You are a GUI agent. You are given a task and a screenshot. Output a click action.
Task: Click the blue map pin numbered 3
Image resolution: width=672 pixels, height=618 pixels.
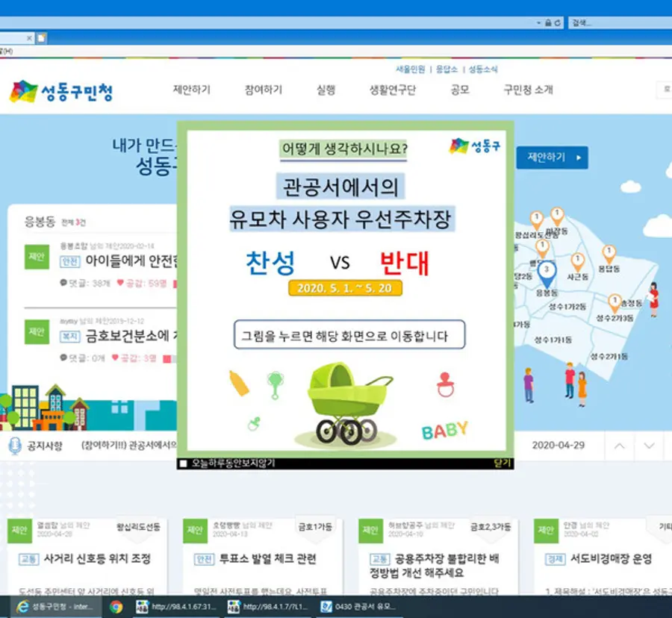pos(547,273)
